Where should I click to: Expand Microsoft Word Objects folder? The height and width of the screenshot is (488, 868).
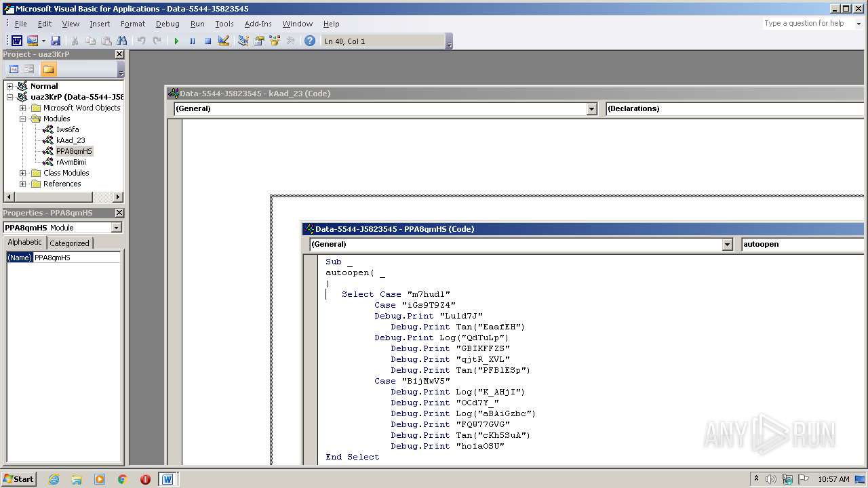22,108
